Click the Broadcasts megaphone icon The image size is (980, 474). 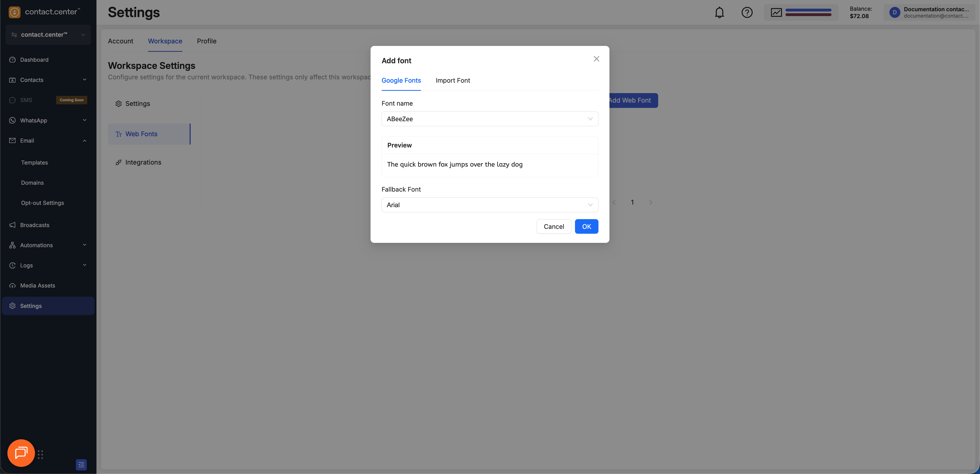[x=13, y=225]
